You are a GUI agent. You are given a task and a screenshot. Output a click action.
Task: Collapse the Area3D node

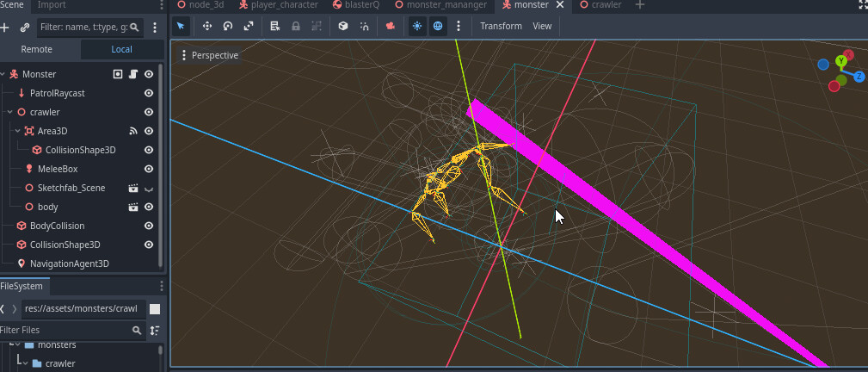click(x=17, y=131)
